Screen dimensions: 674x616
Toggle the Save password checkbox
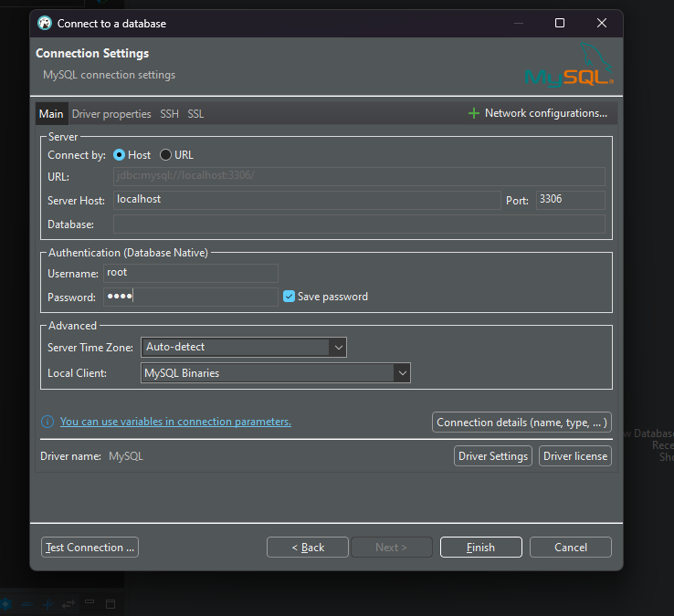pyautogui.click(x=289, y=297)
